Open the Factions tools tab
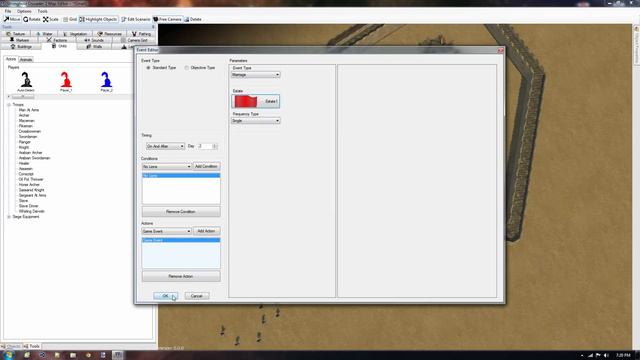Image resolution: width=640 pixels, height=360 pixels. pyautogui.click(x=57, y=40)
